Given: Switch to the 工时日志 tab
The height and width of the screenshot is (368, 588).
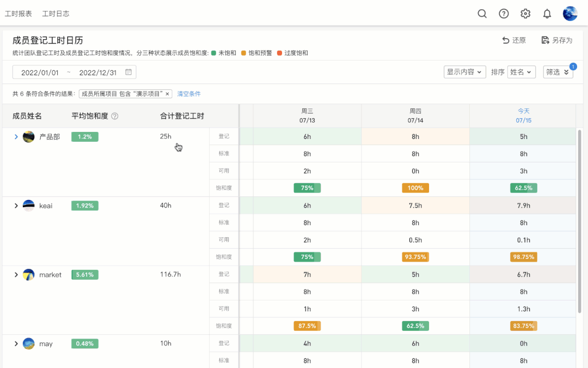Looking at the screenshot, I should click(x=54, y=13).
